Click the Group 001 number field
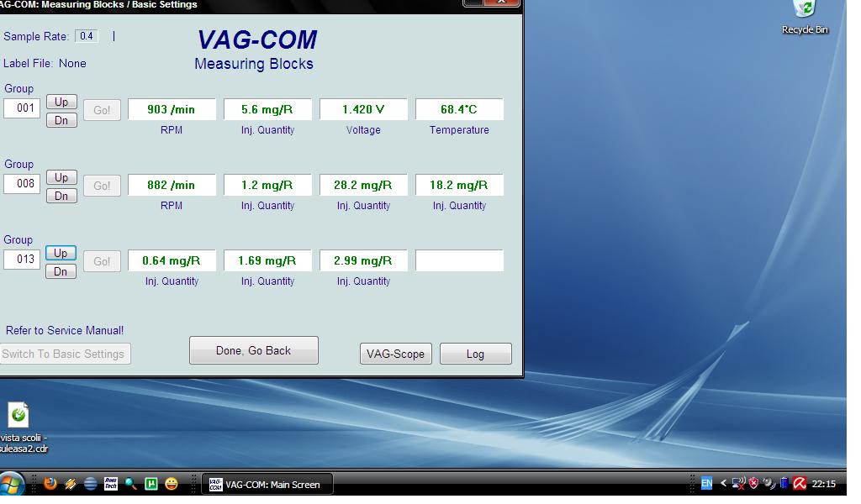Viewport: 861px width, 504px height. [x=22, y=108]
